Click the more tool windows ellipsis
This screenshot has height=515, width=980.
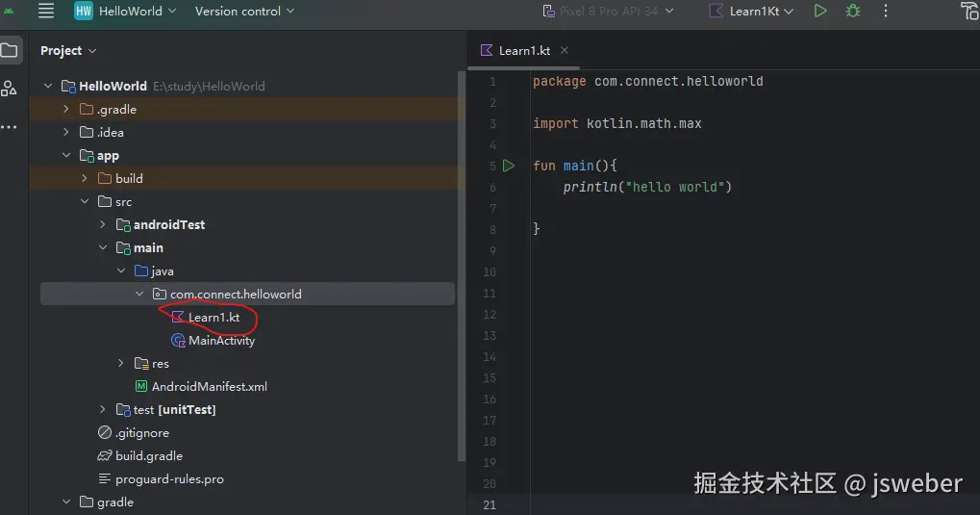coord(10,127)
